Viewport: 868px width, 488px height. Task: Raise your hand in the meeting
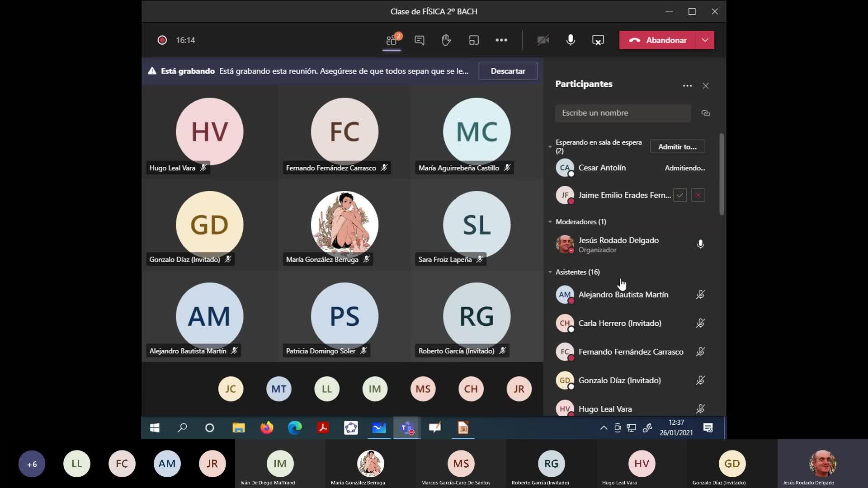[x=446, y=40]
